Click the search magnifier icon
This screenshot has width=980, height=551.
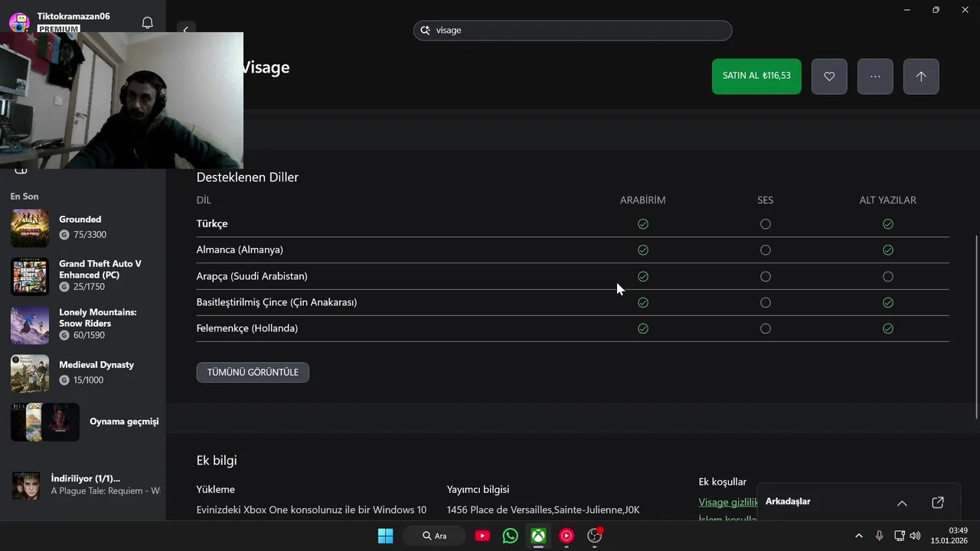pos(426,31)
